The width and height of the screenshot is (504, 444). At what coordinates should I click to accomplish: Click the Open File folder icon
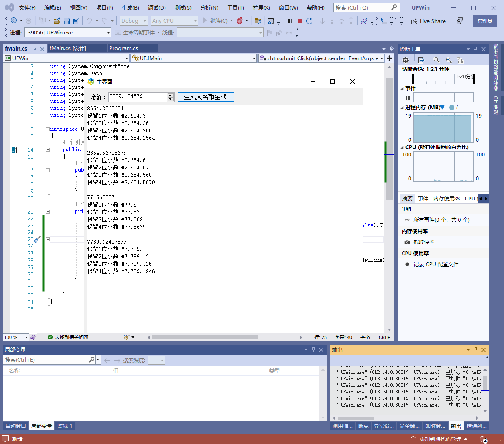click(57, 21)
